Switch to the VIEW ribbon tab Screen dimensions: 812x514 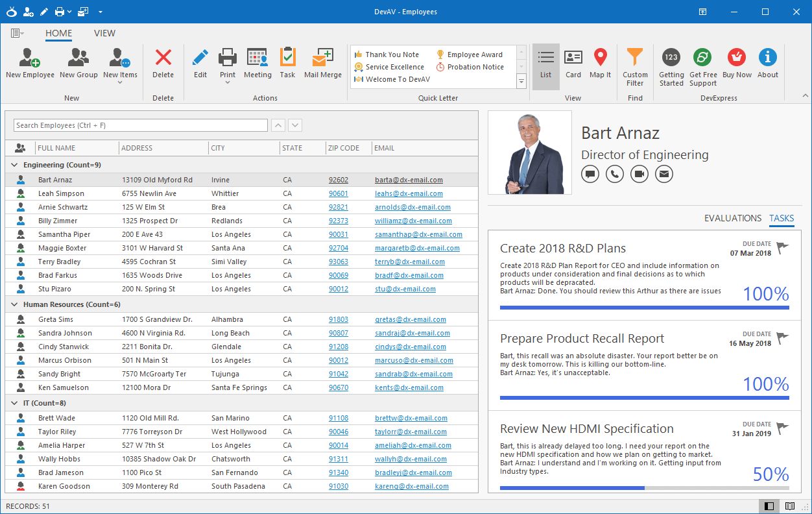tap(104, 33)
